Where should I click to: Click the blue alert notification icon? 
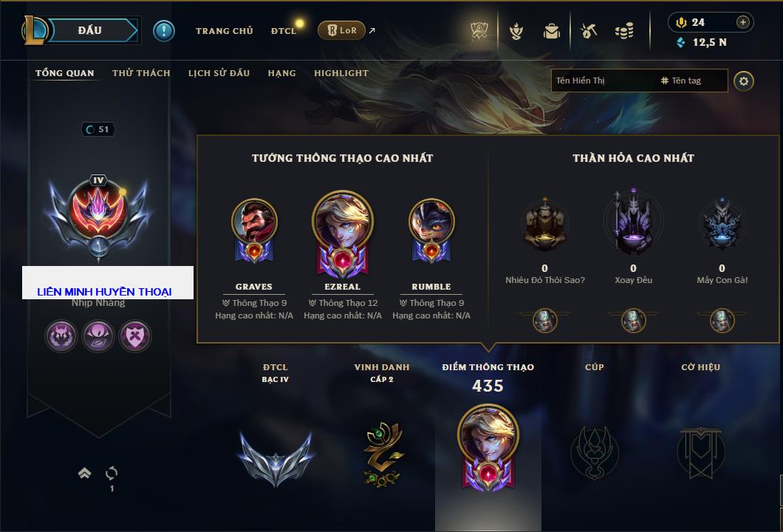pyautogui.click(x=164, y=31)
